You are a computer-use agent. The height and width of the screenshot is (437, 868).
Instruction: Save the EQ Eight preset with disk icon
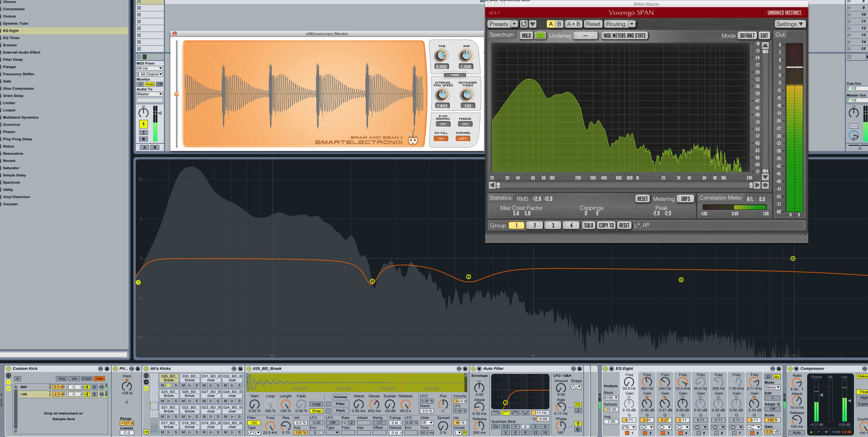pyautogui.click(x=779, y=369)
